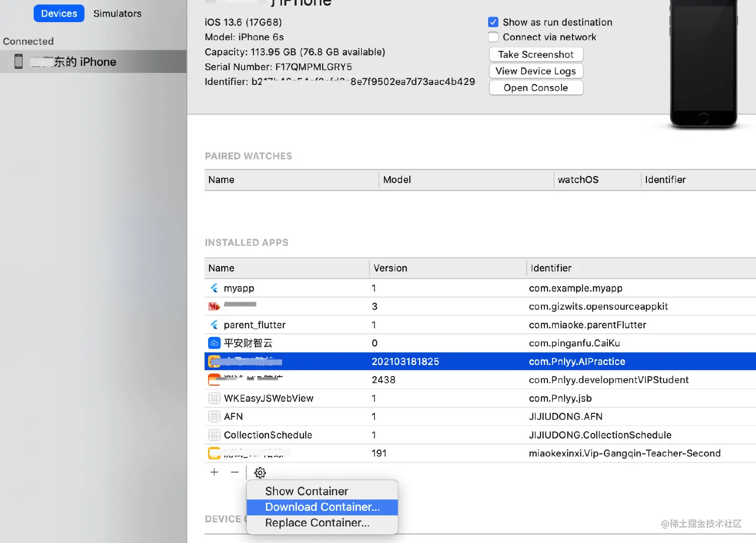
Task: Click identifier JIJIUDONG.CollectionSchedule
Action: coord(600,435)
